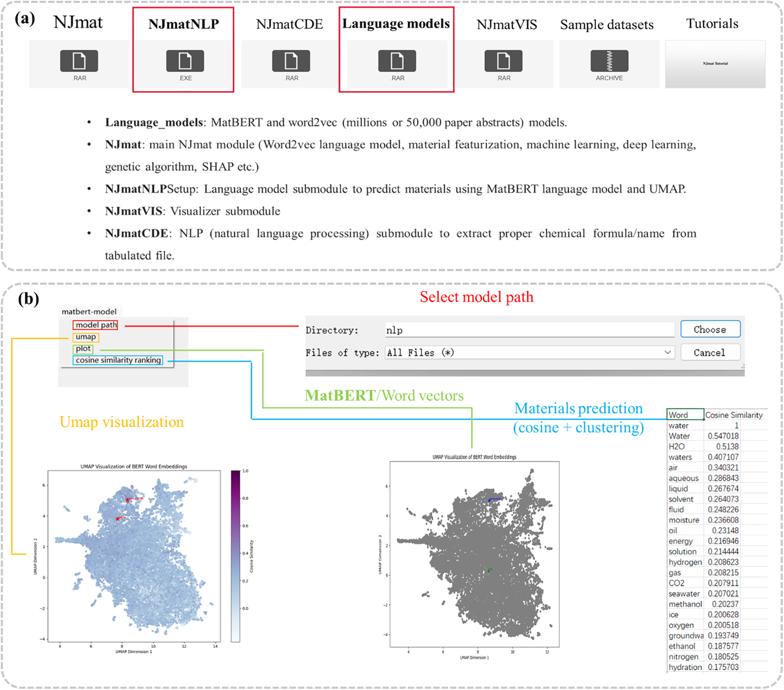This screenshot has height=690, width=784.
Task: Download the NJmat .RAR archive icon
Action: click(79, 60)
